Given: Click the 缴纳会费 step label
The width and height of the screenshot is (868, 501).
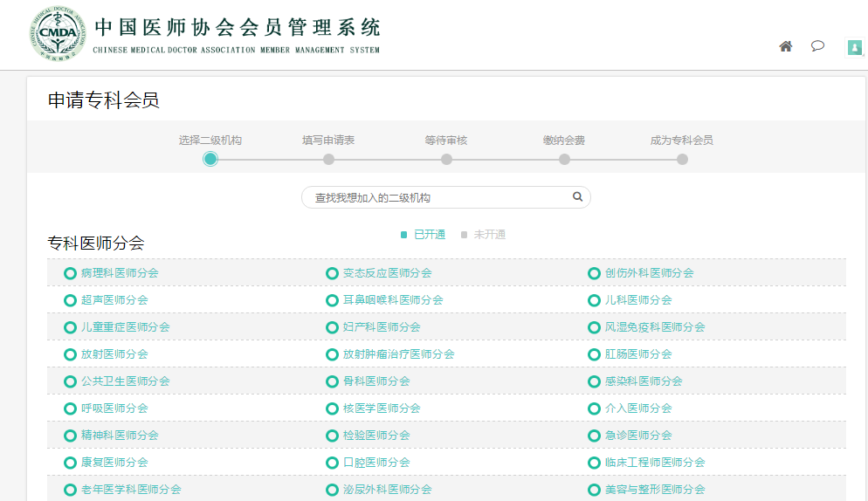Looking at the screenshot, I should tap(564, 141).
